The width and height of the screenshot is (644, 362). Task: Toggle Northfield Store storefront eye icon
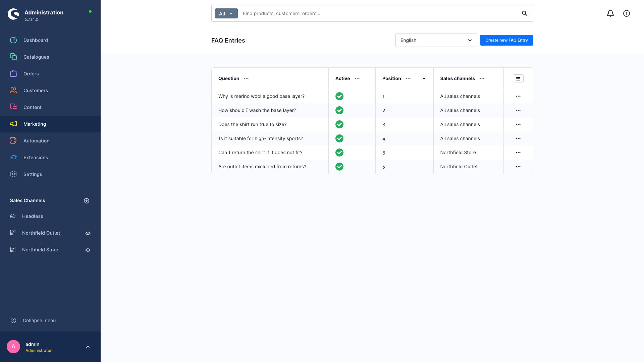(88, 250)
